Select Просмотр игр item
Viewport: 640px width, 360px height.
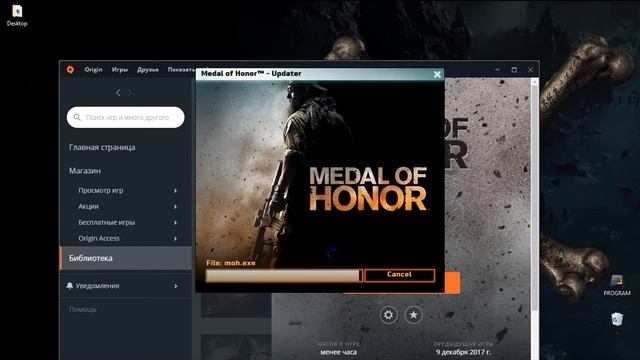(101, 190)
